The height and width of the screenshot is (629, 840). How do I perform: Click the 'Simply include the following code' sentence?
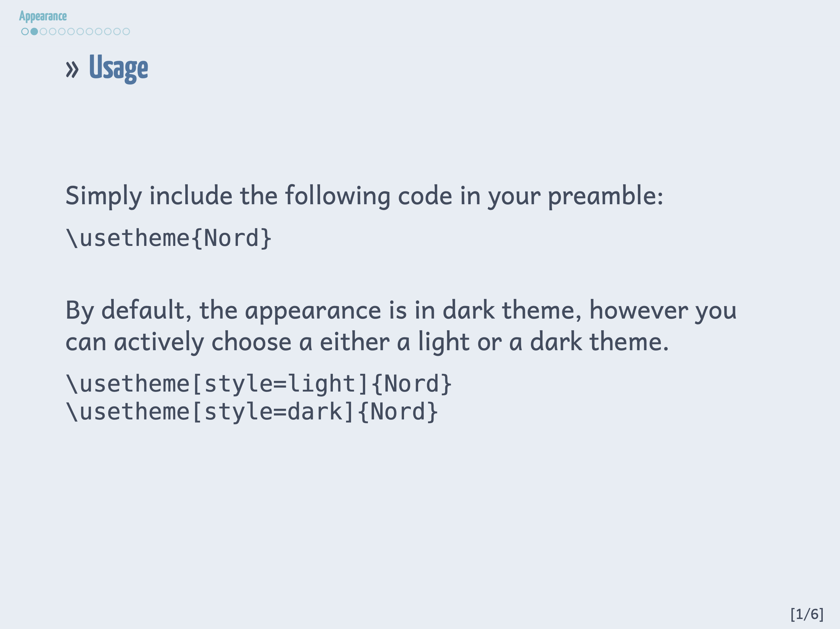(x=364, y=196)
